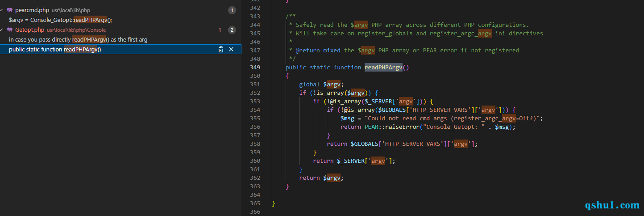Click the PHP elephant icon beside Getopt.php
The image size is (644, 216).
point(9,30)
